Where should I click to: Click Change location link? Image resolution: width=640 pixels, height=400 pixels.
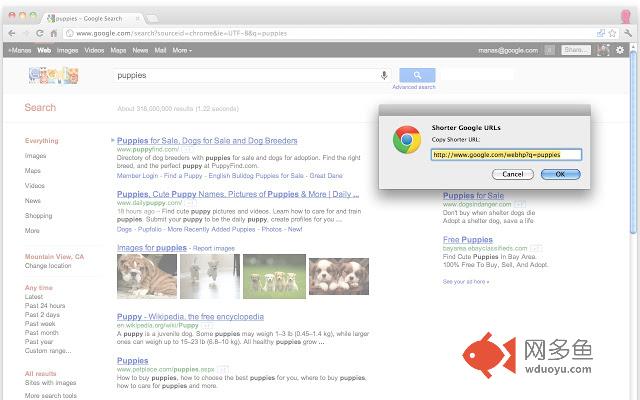coord(48,266)
